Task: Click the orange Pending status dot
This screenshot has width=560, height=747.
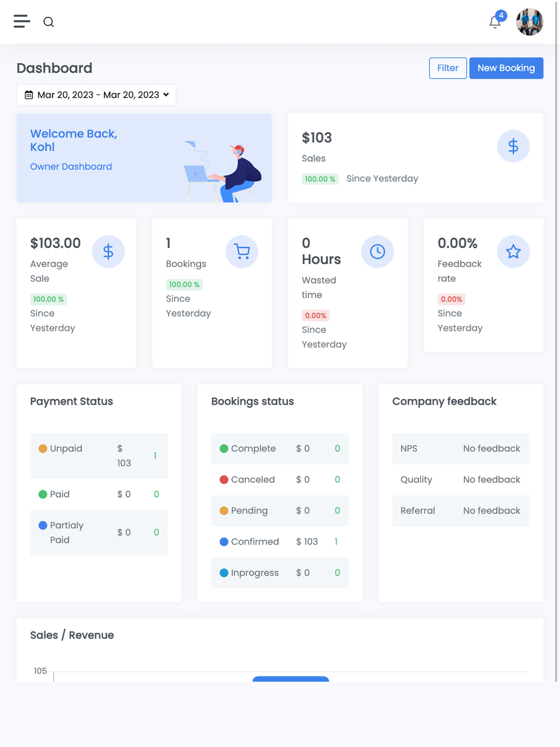Action: point(224,511)
